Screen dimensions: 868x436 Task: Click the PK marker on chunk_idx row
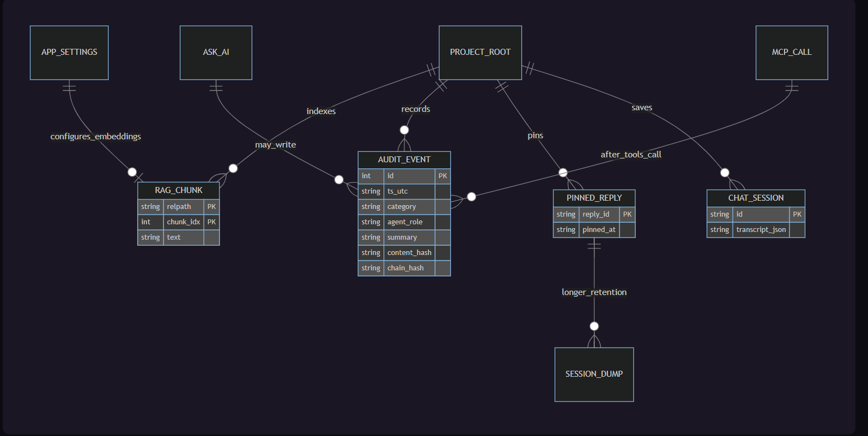212,222
